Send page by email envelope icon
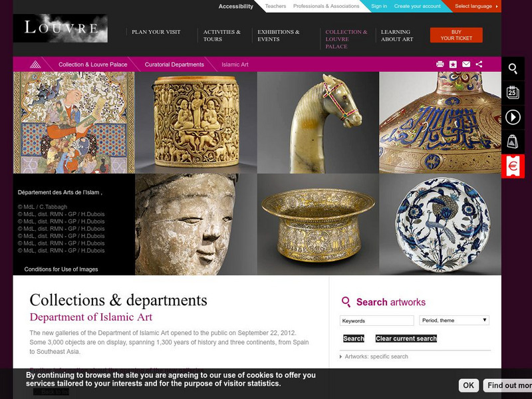Screen dimensions: 532x399 pos(466,64)
